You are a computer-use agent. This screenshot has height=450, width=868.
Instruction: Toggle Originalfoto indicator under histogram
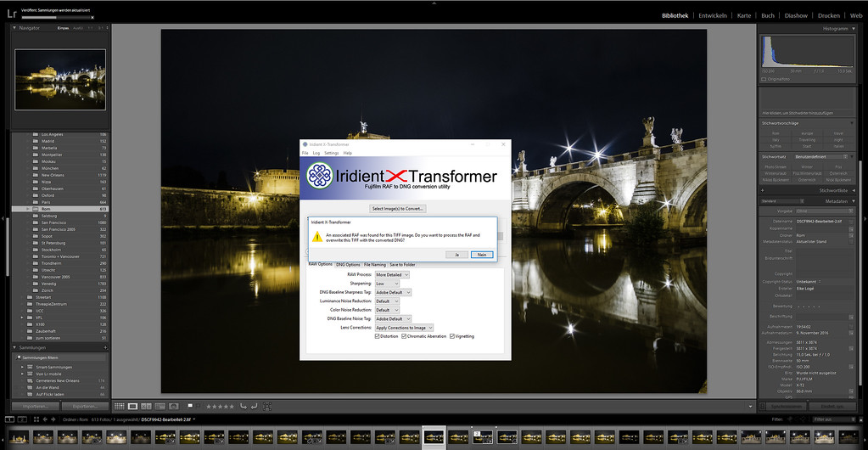[x=764, y=79]
